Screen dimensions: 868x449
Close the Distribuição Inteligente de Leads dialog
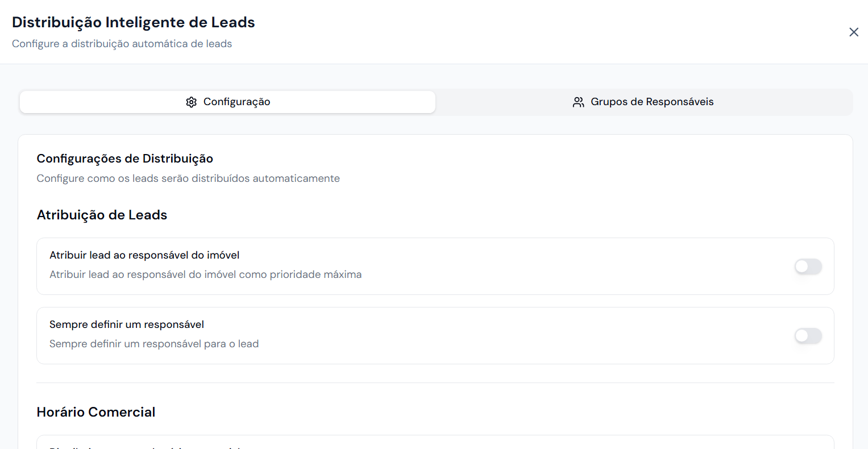[x=853, y=32]
